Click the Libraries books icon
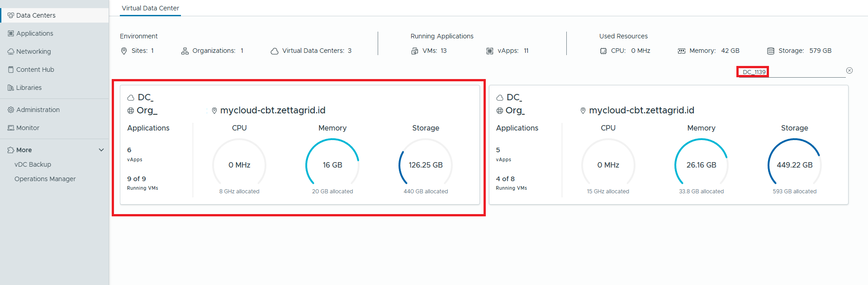This screenshot has height=285, width=868. (11, 88)
